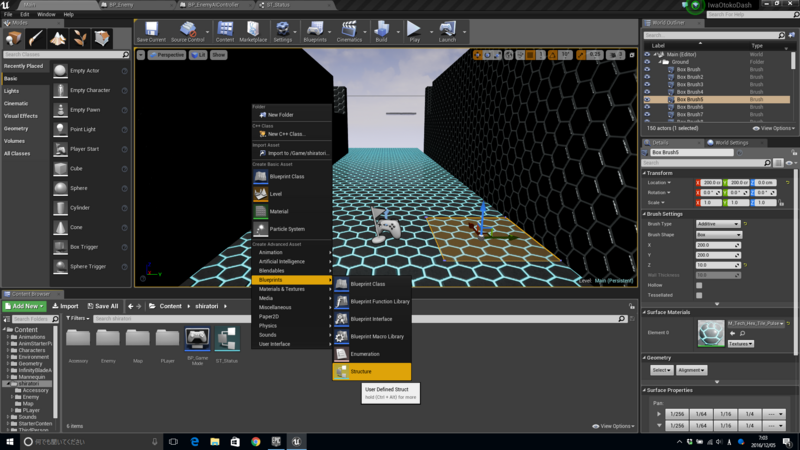The width and height of the screenshot is (800, 450).
Task: Open Brush Type Additive dropdown
Action: coord(718,224)
